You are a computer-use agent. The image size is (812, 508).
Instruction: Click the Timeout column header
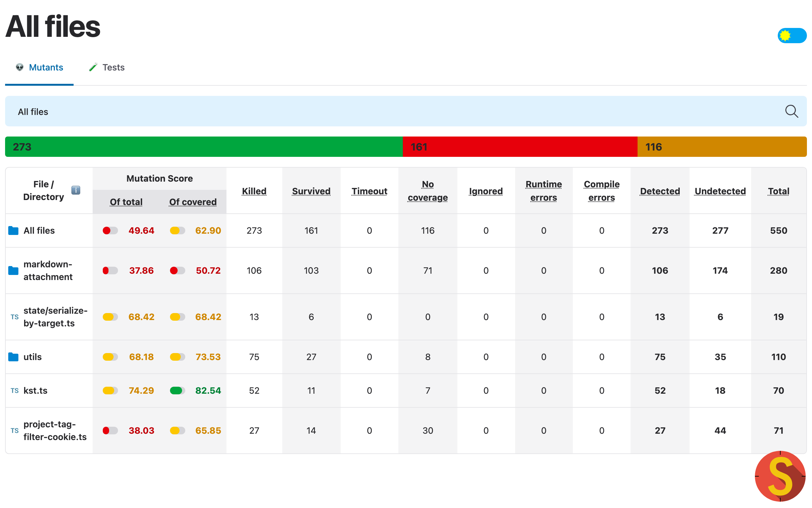click(x=369, y=191)
